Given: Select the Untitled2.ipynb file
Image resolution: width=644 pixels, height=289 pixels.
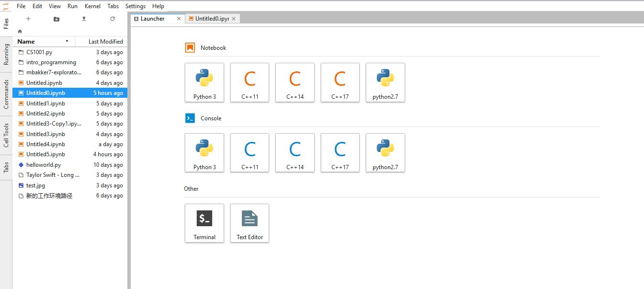Looking at the screenshot, I should pos(70,114).
